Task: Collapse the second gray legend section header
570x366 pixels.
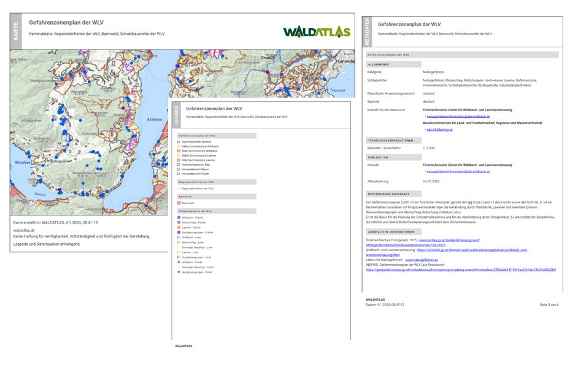Action: point(217,182)
